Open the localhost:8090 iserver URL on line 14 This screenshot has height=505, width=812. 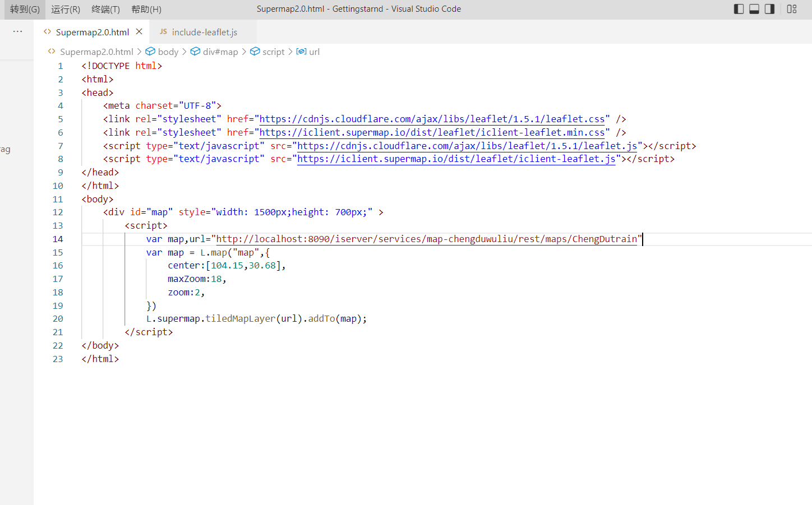pyautogui.click(x=427, y=239)
